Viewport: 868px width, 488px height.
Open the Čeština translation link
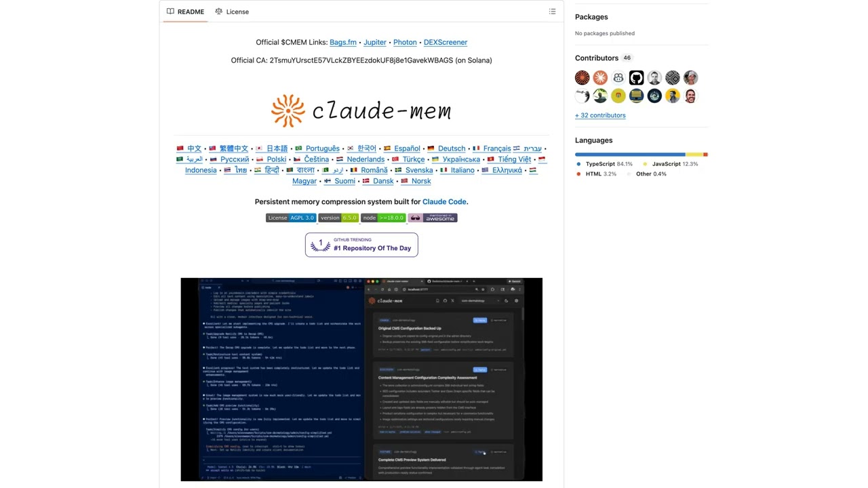point(311,159)
